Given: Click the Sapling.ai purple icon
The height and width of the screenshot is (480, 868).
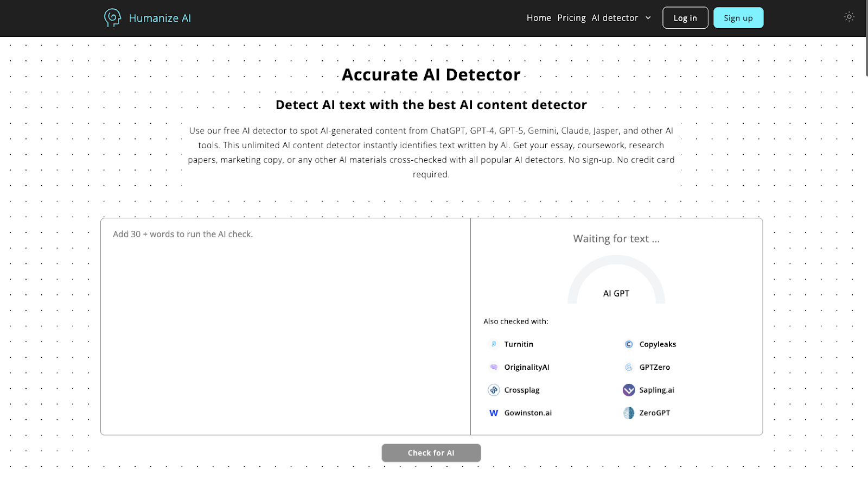Looking at the screenshot, I should coord(629,390).
